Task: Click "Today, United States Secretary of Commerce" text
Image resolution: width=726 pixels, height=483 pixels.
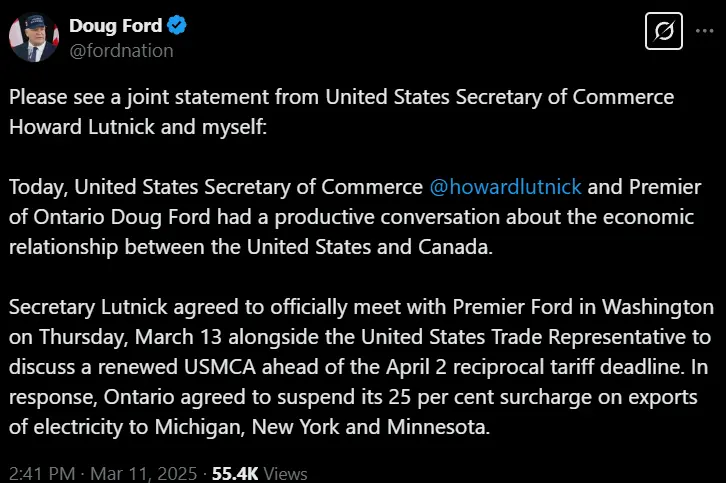Action: (216, 187)
